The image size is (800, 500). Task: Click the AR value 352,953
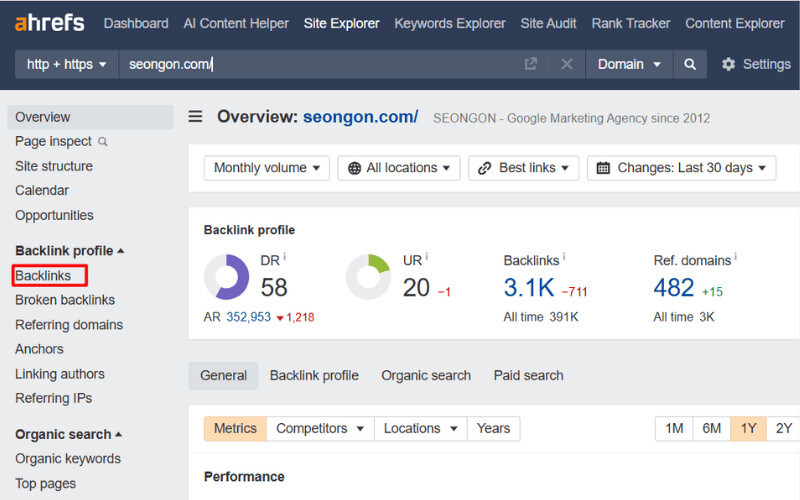248,317
